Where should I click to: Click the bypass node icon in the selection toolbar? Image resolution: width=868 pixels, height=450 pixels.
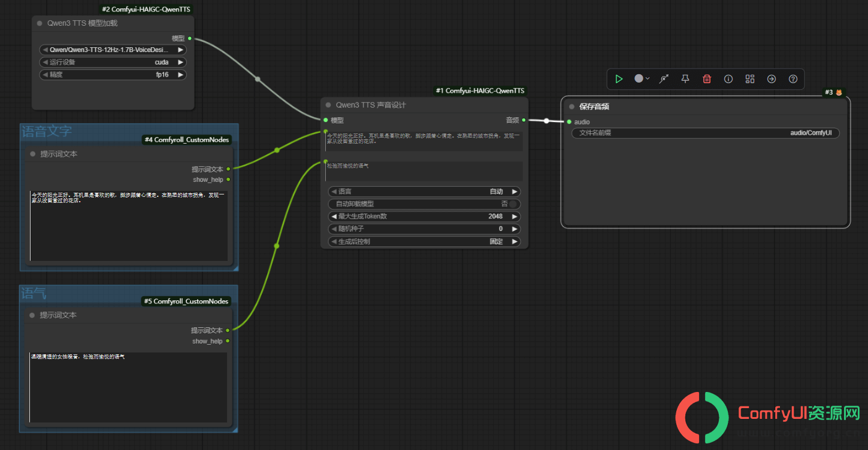[664, 79]
